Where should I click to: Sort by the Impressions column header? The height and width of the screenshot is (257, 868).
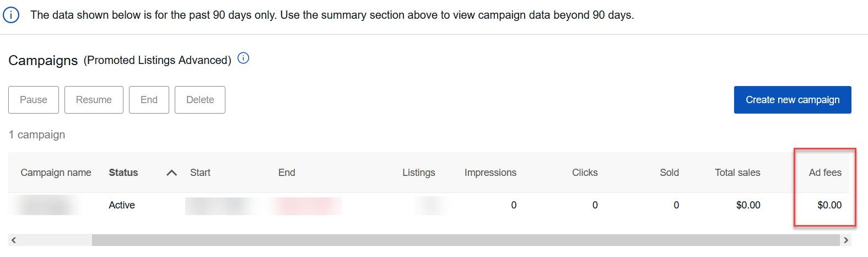pos(490,173)
